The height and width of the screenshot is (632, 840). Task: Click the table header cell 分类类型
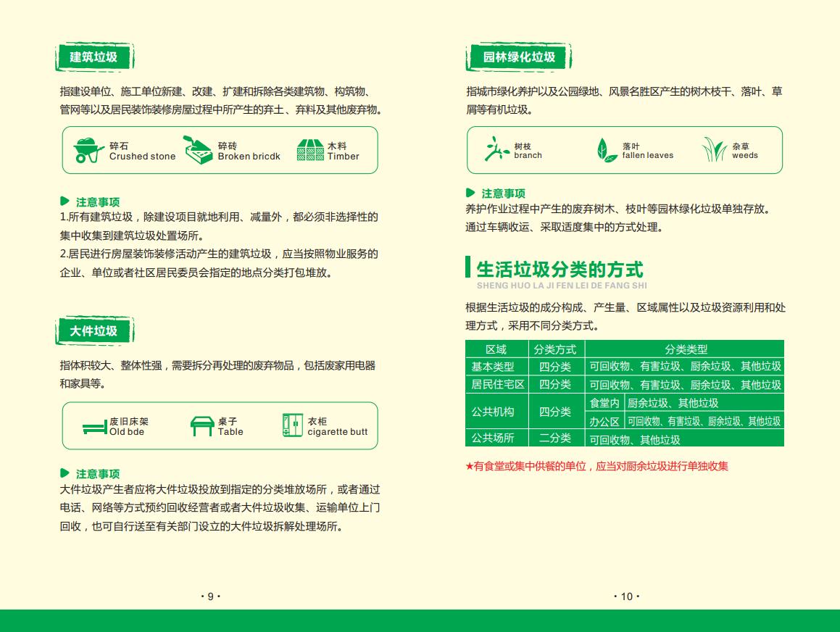(685, 349)
